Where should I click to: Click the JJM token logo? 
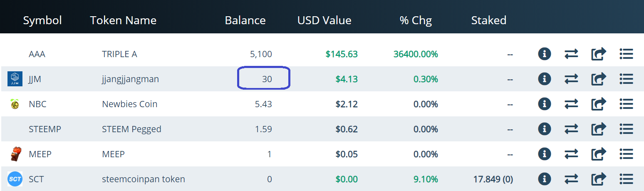(x=15, y=79)
